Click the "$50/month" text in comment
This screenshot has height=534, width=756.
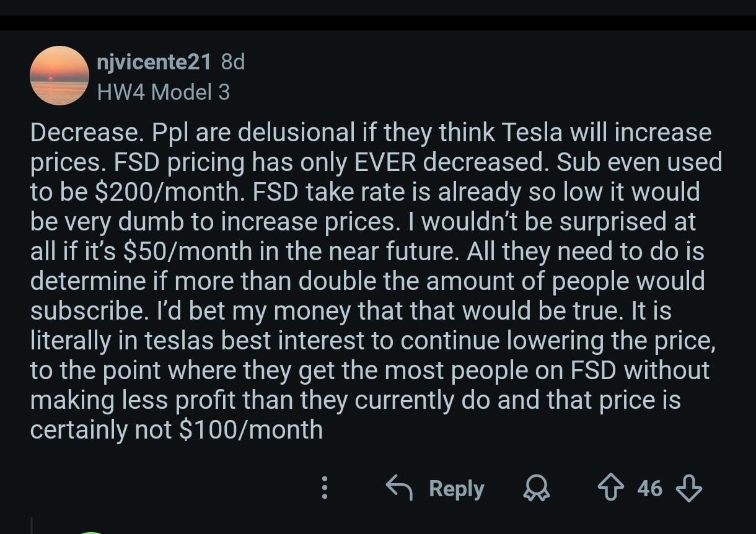[x=188, y=252]
